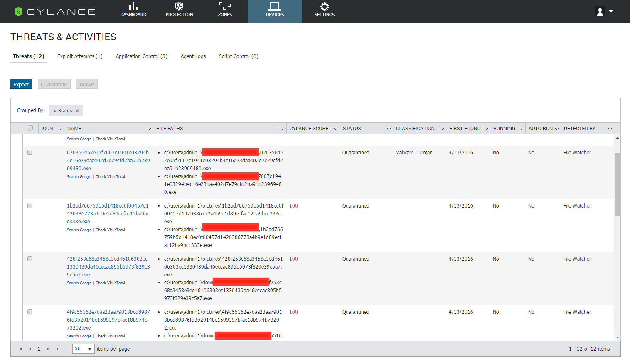The width and height of the screenshot is (630, 364).
Task: Open CYLANCE SCORE column menu dropdown
Action: click(x=336, y=129)
